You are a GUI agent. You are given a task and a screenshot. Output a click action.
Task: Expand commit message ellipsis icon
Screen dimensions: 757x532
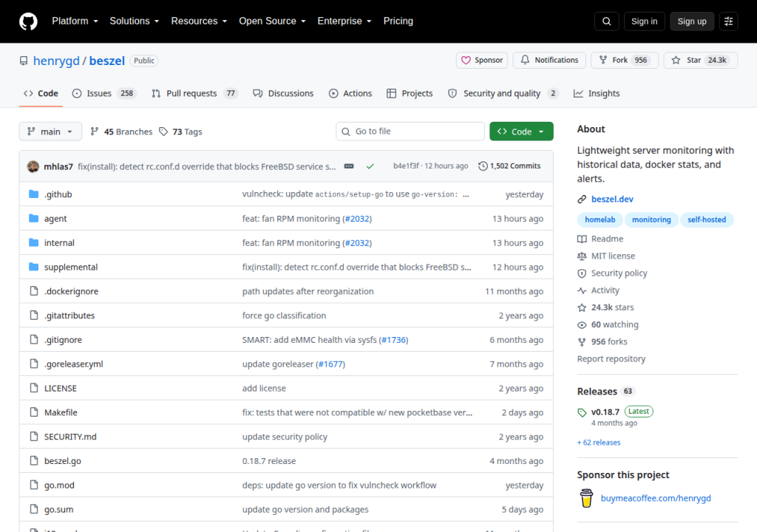coord(349,166)
